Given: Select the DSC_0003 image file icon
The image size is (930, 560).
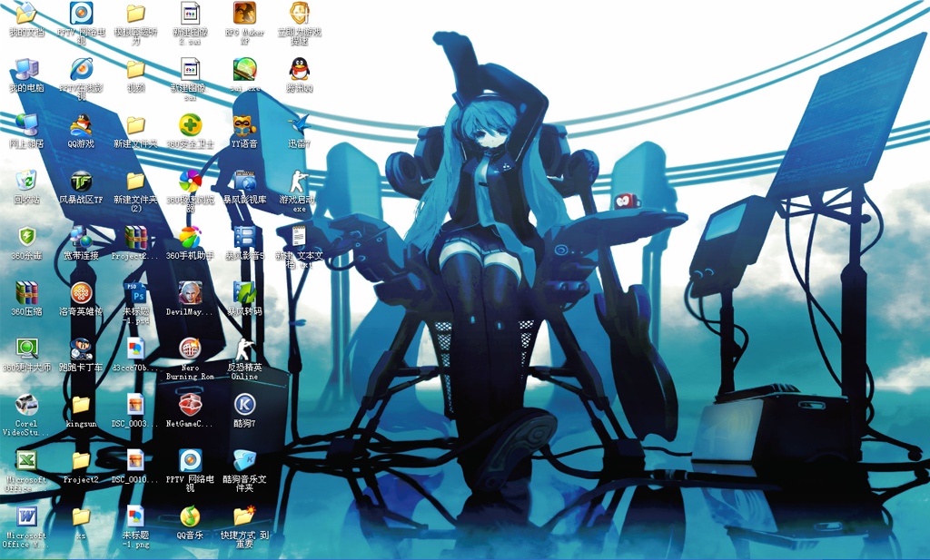Looking at the screenshot, I should coord(136,404).
